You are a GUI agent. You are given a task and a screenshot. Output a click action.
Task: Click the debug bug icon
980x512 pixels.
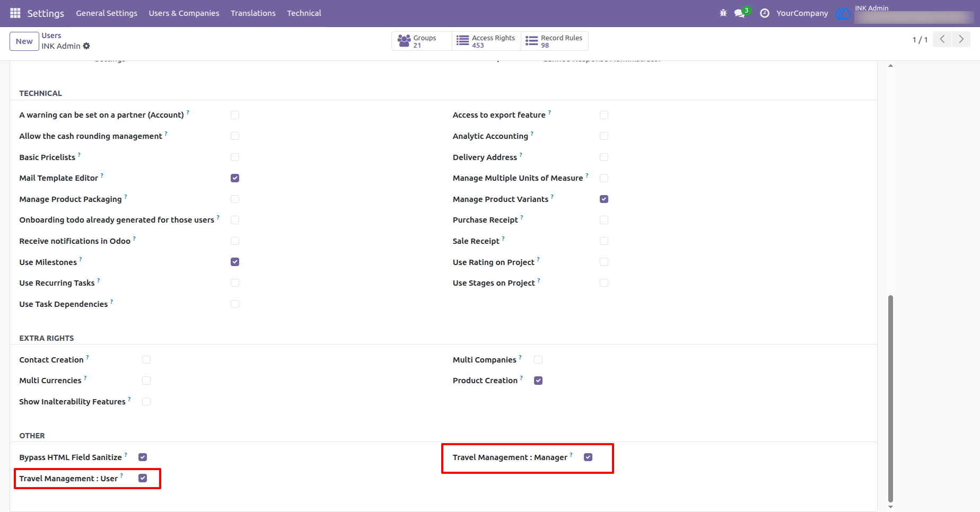723,13
